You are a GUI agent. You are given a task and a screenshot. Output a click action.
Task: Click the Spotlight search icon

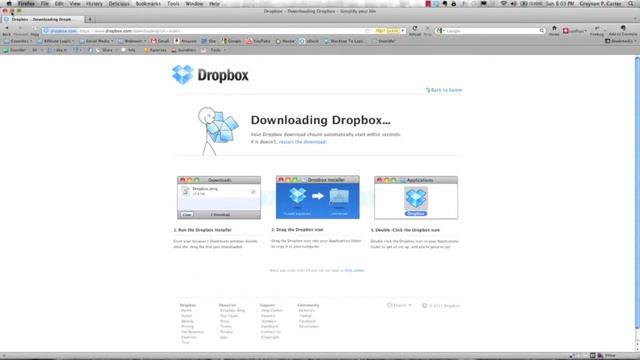pos(631,4)
